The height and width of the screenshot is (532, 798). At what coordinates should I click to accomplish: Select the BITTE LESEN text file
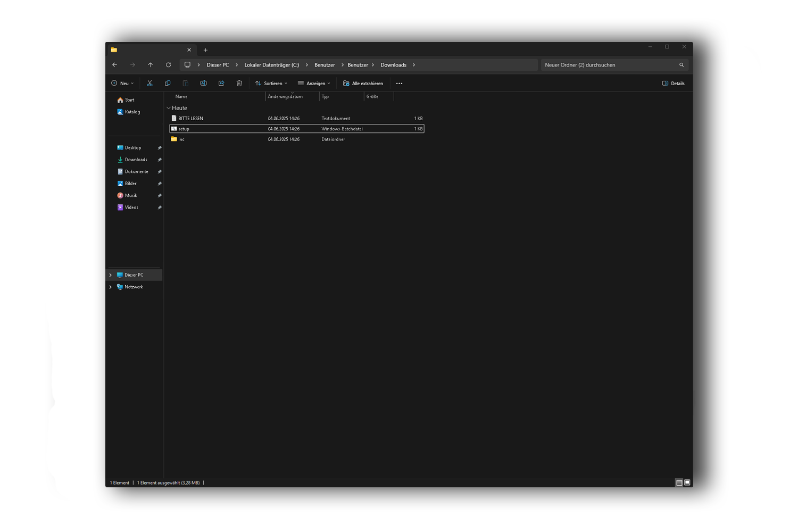click(x=297, y=119)
